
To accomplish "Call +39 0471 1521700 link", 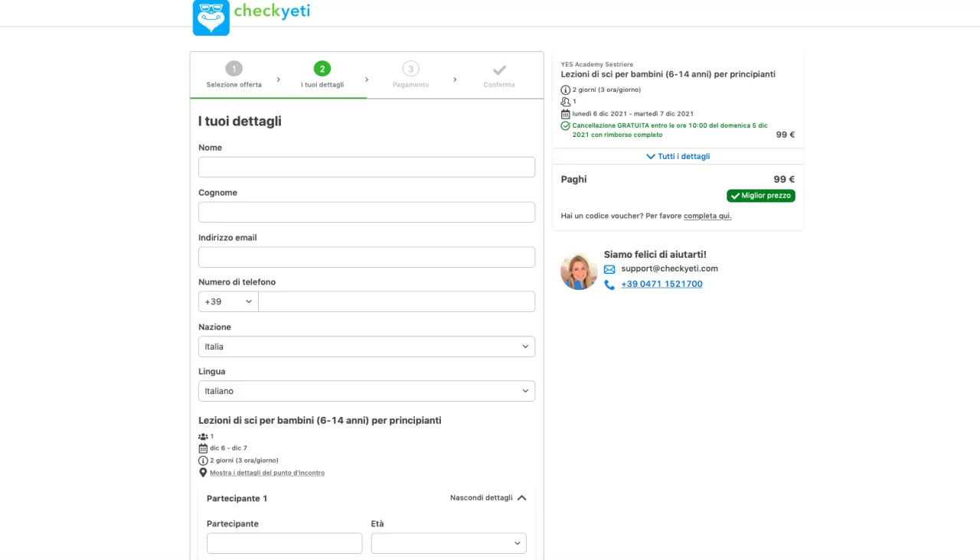I will pos(661,284).
